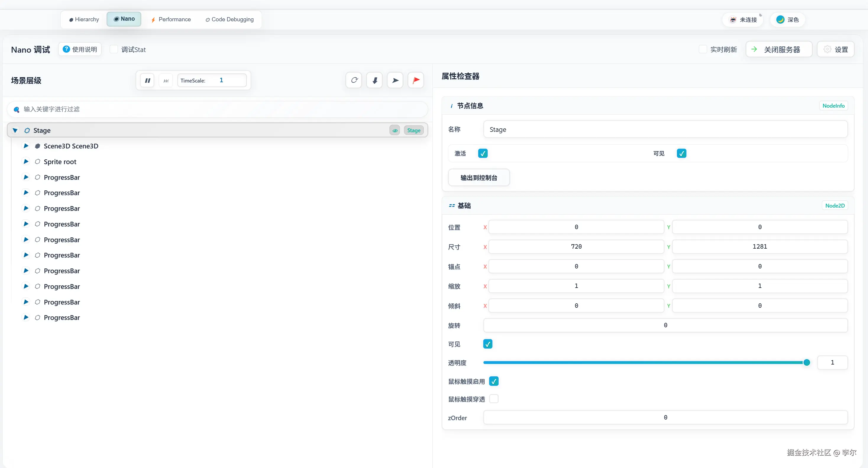Click the 使用说明 help question icon

coord(66,49)
